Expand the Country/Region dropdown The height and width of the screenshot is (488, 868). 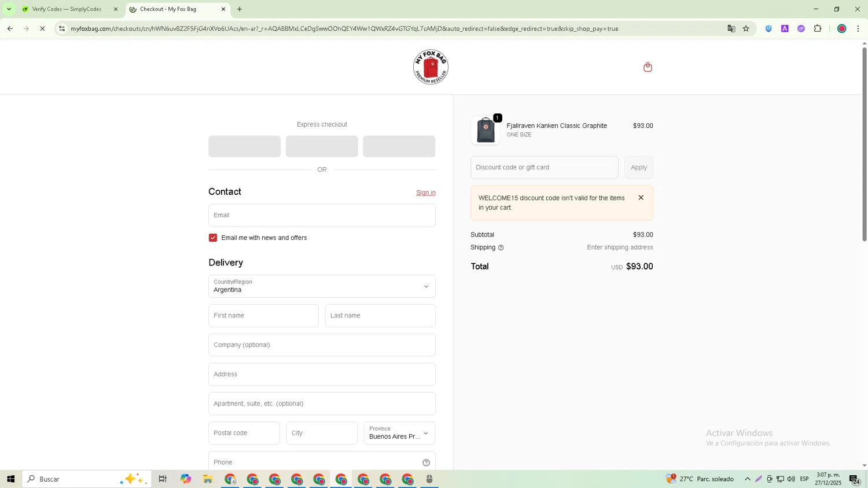pos(322,286)
